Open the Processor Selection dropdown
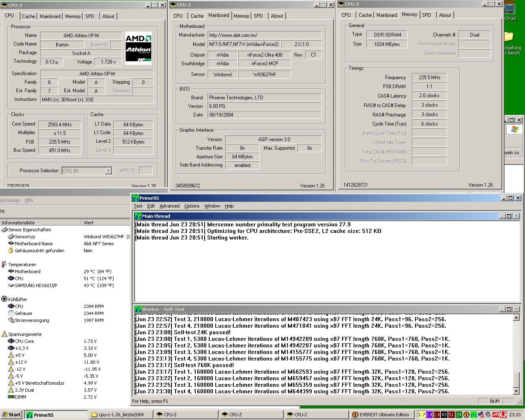 [x=108, y=171]
